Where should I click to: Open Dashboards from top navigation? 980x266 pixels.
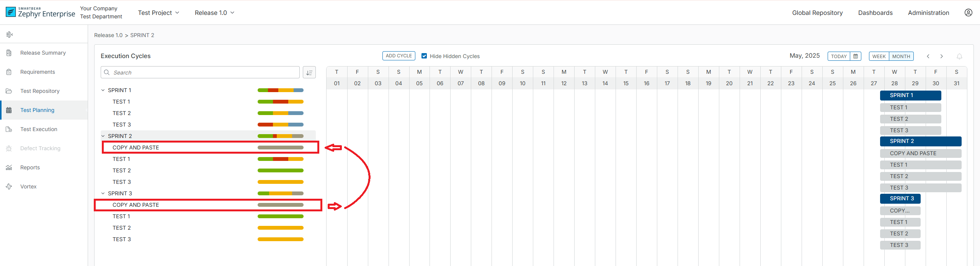point(875,13)
